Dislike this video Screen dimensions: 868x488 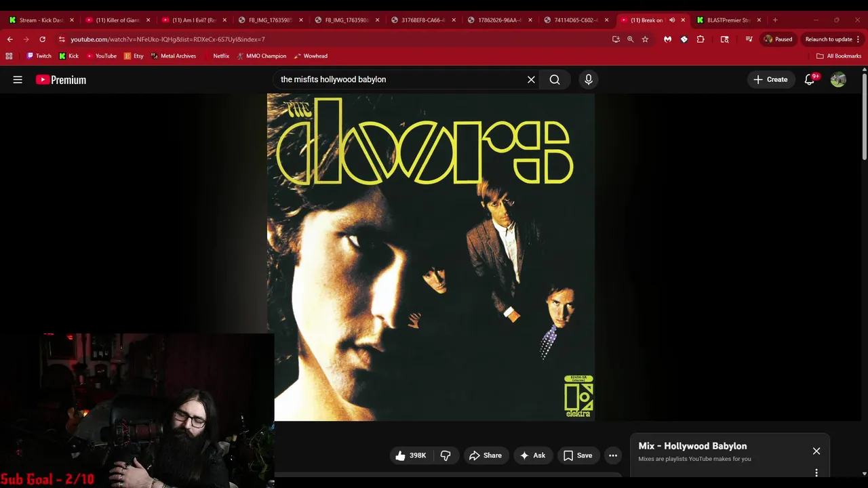(446, 455)
